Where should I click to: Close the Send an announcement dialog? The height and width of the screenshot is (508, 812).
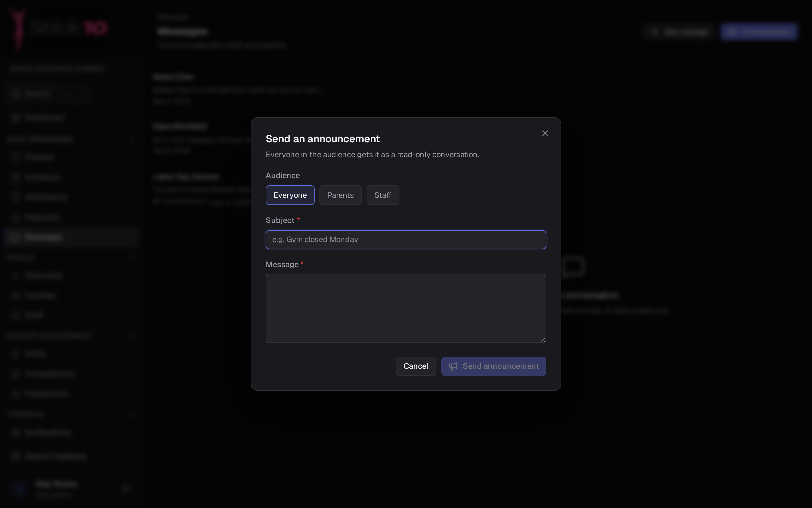pos(545,133)
